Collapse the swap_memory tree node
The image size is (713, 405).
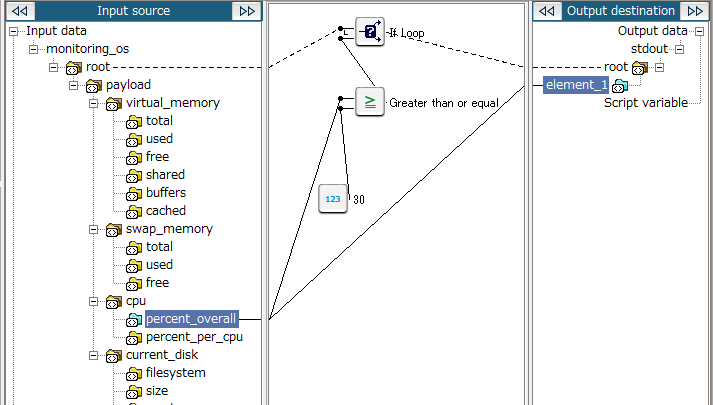pos(94,229)
